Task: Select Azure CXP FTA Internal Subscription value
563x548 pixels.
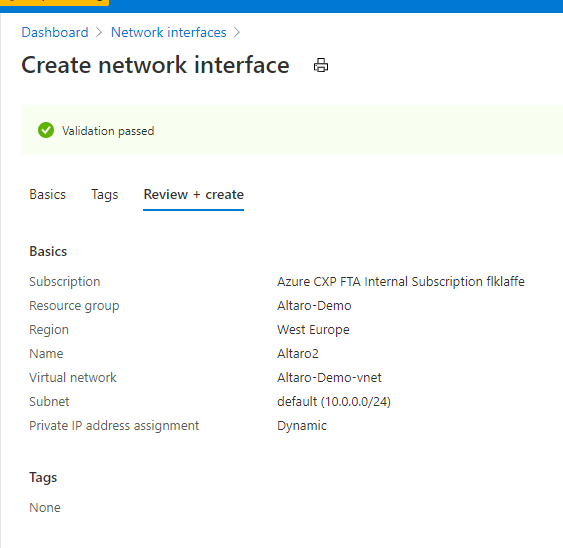Action: tap(401, 282)
